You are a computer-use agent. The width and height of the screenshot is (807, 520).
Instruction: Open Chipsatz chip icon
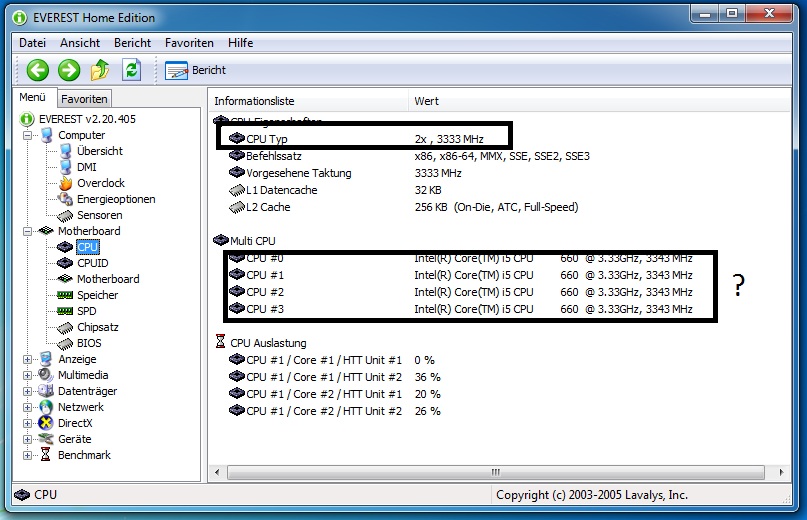(65, 327)
